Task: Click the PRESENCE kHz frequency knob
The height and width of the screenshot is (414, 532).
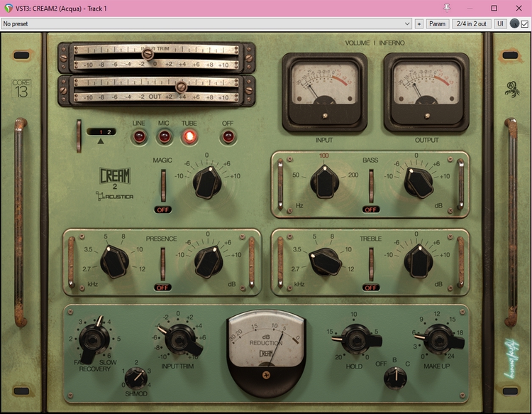Action: pyautogui.click(x=114, y=262)
